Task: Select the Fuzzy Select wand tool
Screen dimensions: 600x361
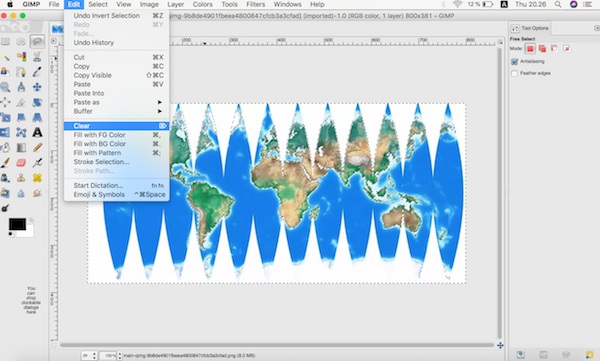Action: point(5,57)
